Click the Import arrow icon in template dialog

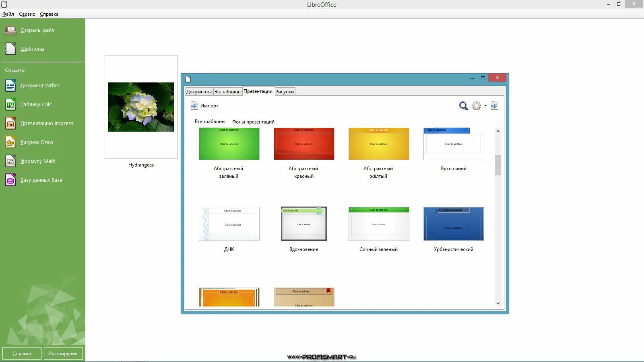(194, 106)
